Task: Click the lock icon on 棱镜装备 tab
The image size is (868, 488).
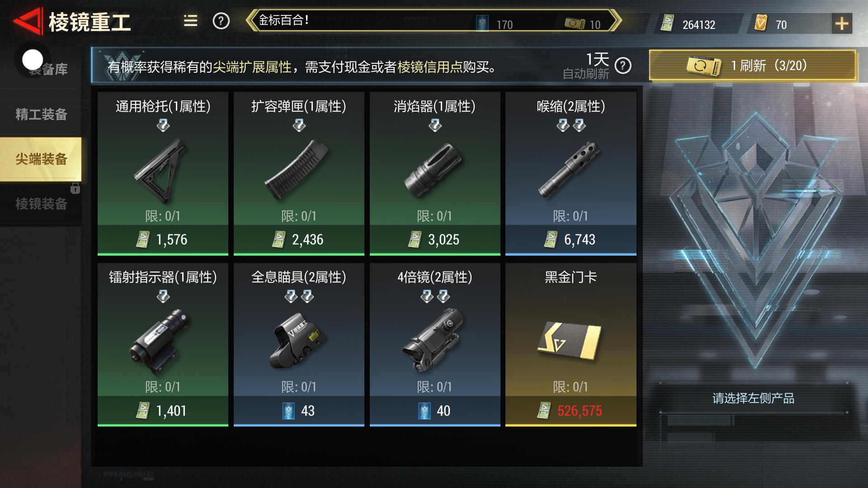Action: point(75,188)
